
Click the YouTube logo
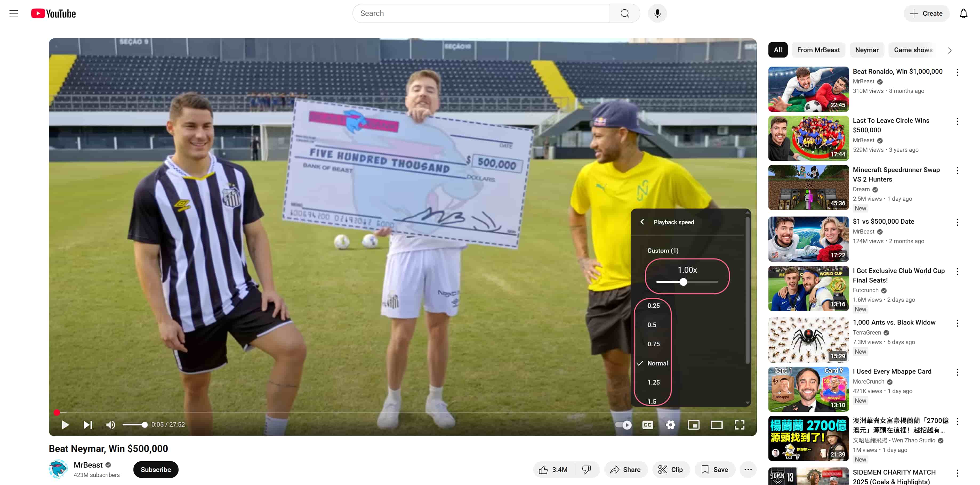[53, 13]
